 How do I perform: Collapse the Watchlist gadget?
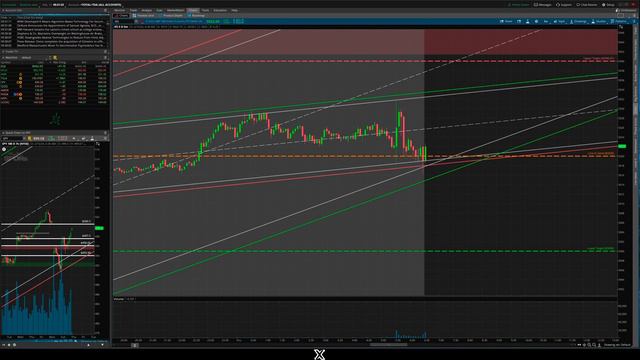3,58
